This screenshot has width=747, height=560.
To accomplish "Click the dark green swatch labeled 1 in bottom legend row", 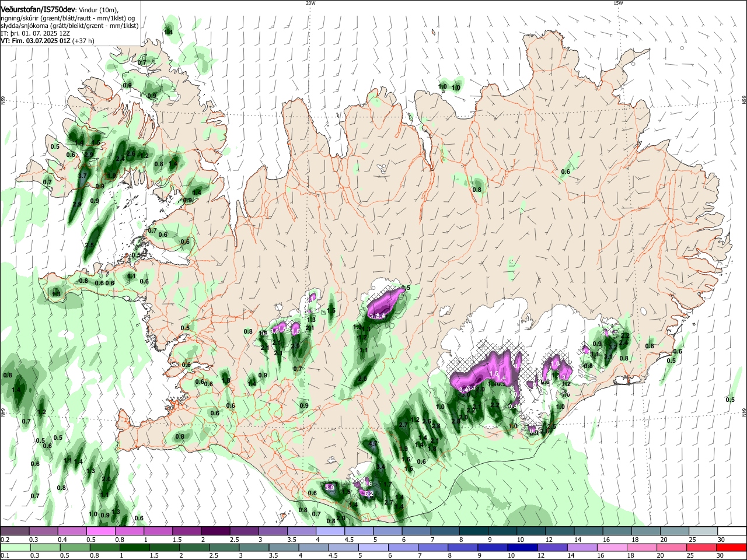I will 135,547.
